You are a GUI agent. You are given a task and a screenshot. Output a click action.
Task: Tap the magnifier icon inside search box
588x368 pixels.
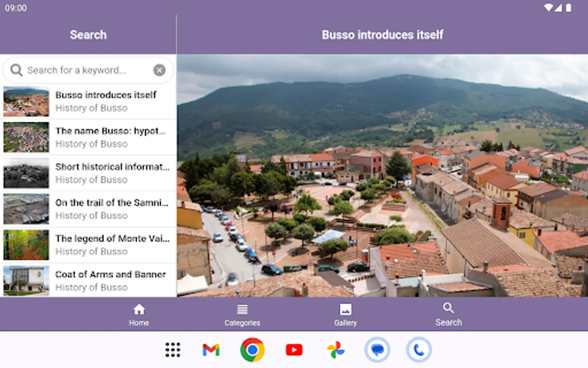pos(16,70)
